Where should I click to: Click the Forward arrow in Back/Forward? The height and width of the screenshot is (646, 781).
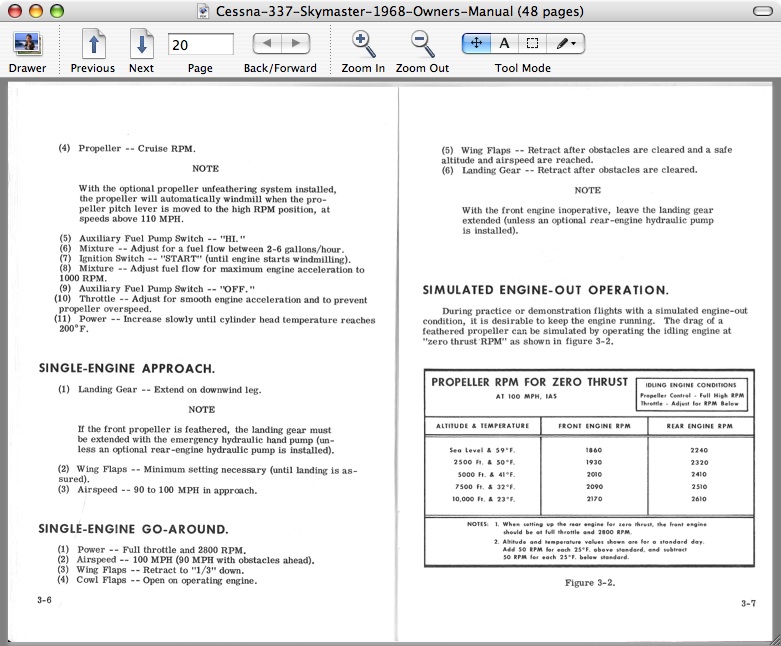[x=294, y=44]
